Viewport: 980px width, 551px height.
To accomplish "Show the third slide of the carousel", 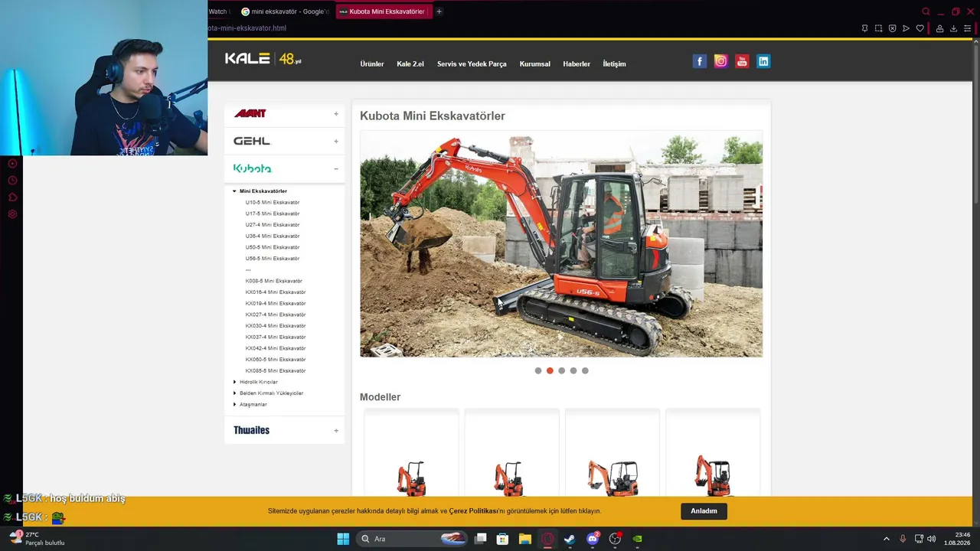I will coord(561,371).
